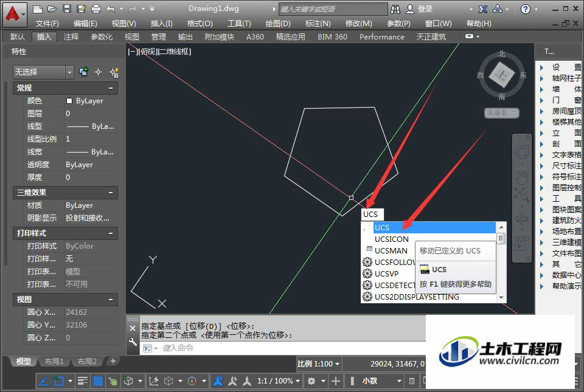The height and width of the screenshot is (392, 584).
Task: Click the ViewCube top face
Action: [x=501, y=75]
